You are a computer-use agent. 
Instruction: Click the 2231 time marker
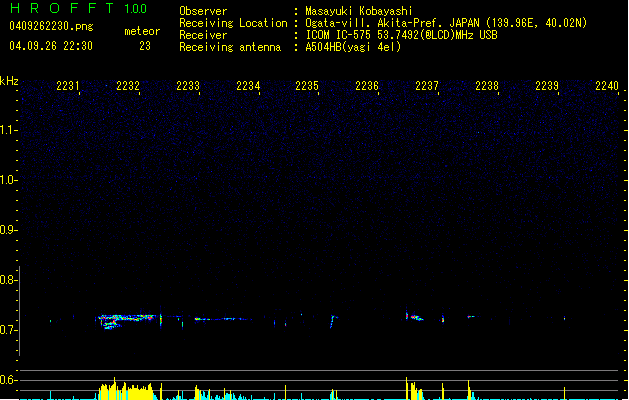[68, 86]
